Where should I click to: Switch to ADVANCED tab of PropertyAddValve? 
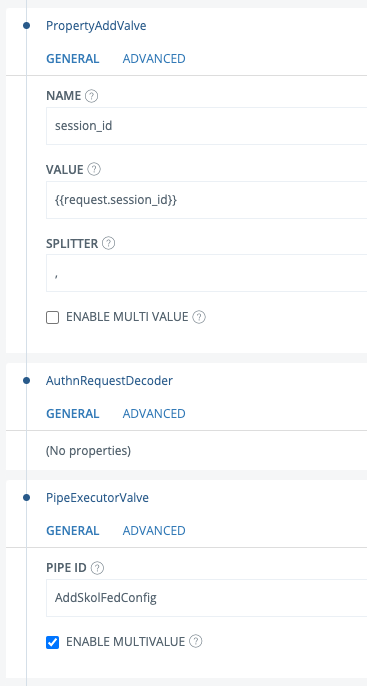click(x=154, y=59)
